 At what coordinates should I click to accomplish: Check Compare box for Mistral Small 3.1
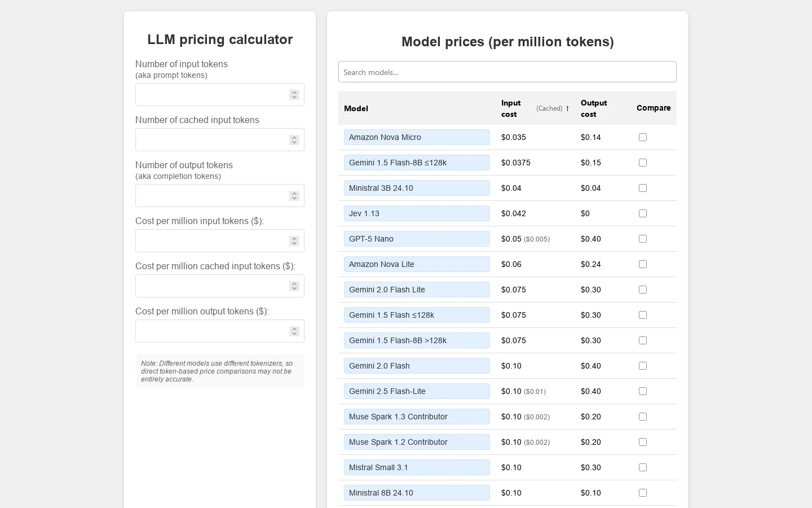pos(643,467)
